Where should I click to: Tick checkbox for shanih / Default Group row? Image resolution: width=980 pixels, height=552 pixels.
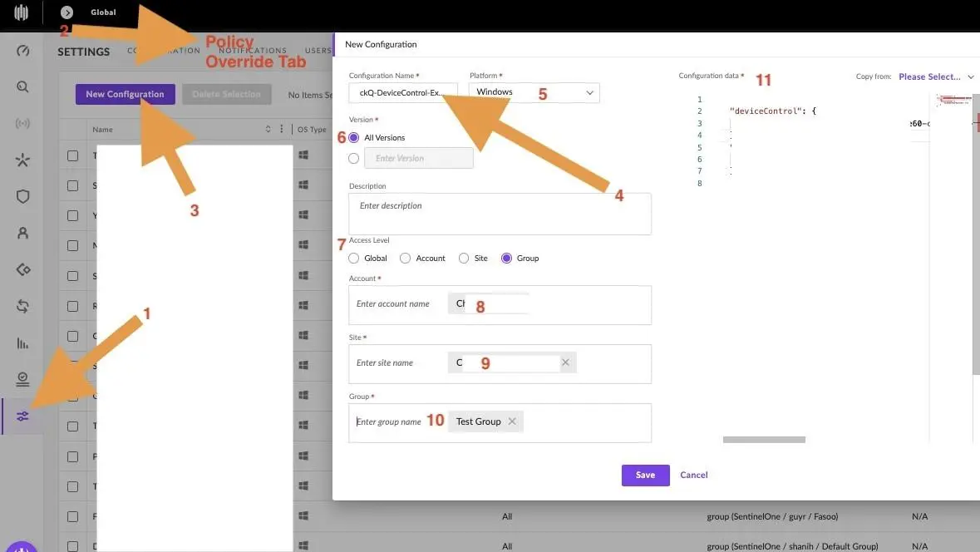click(x=72, y=545)
